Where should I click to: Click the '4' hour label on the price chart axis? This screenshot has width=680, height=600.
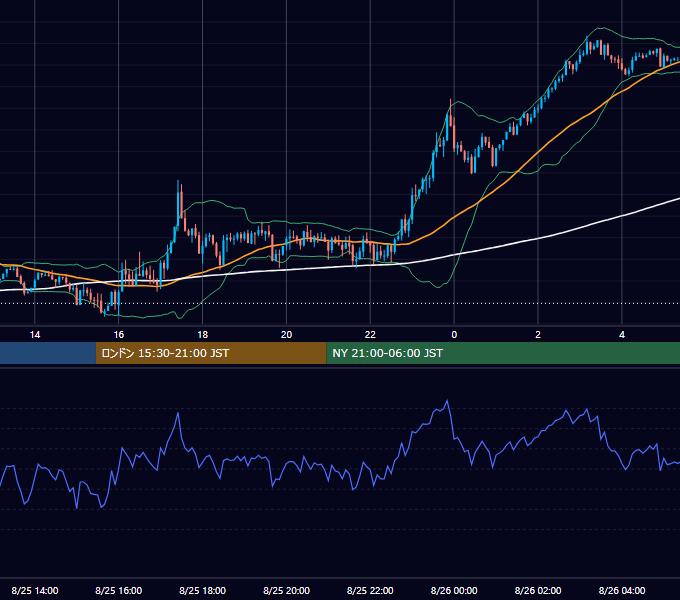pos(622,335)
